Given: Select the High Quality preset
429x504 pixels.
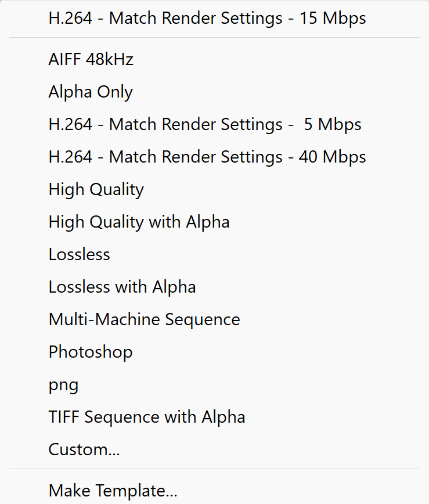Looking at the screenshot, I should [96, 189].
